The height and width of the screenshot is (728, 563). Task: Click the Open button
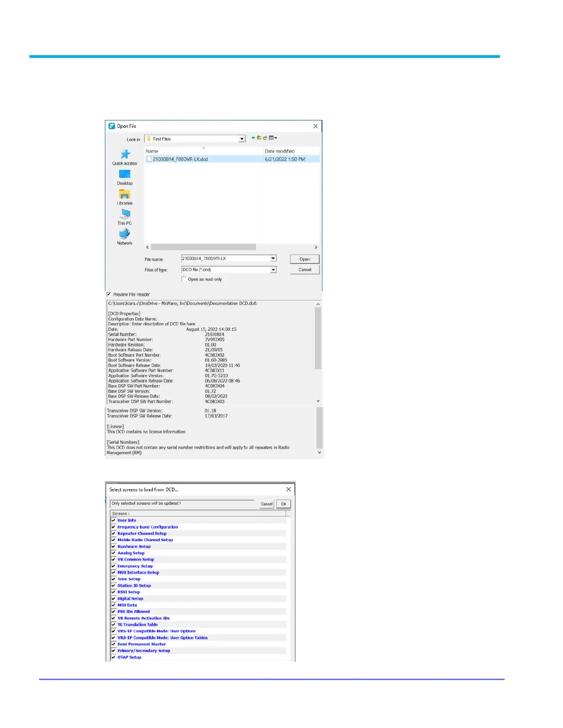coord(304,259)
